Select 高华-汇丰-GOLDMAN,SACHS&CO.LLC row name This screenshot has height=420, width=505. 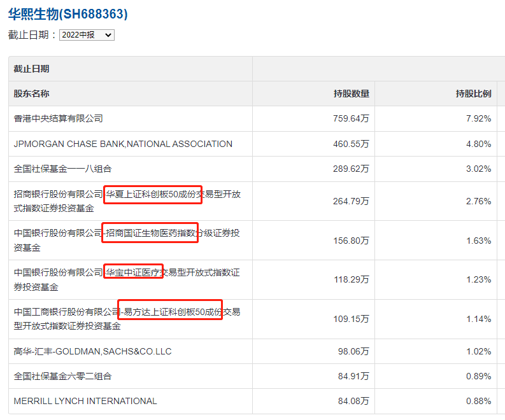[x=92, y=351]
